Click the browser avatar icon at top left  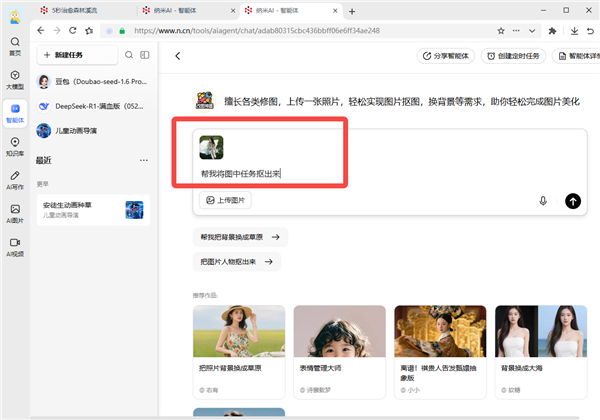[x=15, y=17]
